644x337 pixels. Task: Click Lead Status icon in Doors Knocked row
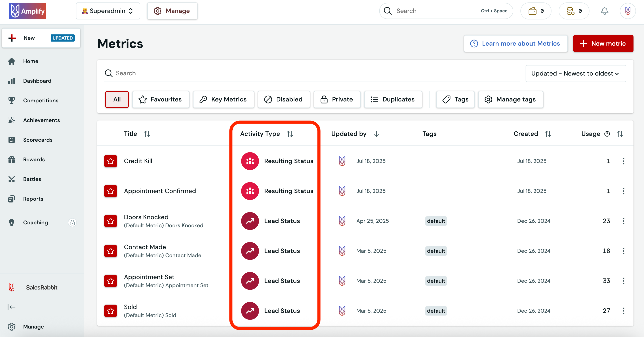click(x=250, y=221)
